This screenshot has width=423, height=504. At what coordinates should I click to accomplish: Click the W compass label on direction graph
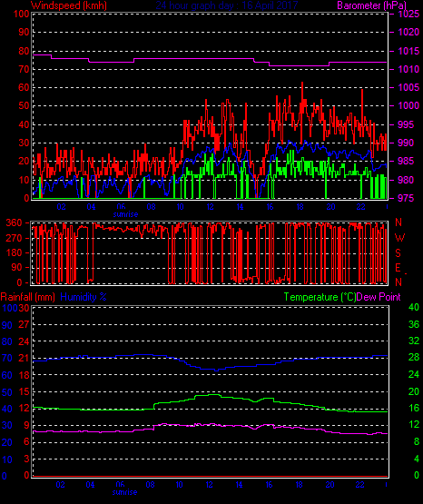click(x=400, y=238)
